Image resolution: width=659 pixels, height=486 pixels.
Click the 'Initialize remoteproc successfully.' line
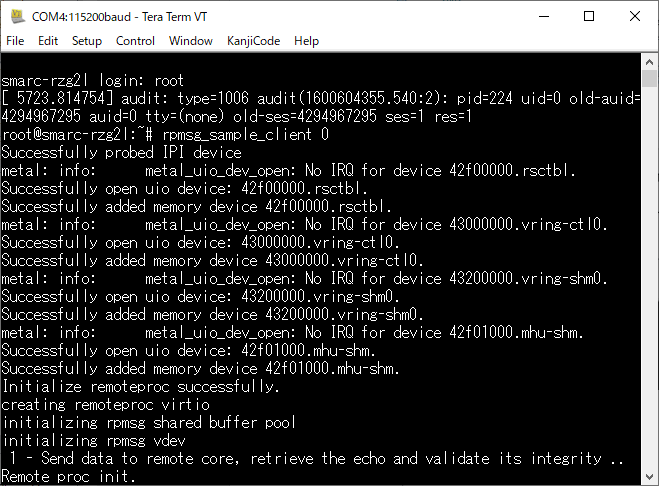coord(141,386)
